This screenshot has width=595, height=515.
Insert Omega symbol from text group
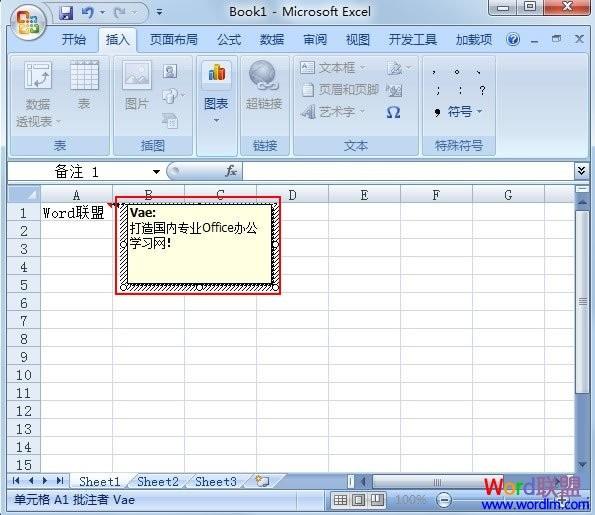[393, 112]
